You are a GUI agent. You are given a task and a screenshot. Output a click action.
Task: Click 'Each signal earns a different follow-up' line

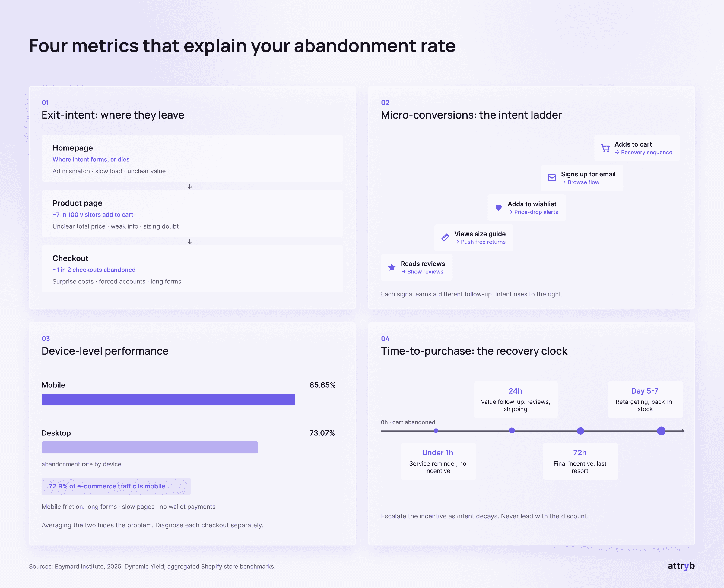(x=472, y=294)
